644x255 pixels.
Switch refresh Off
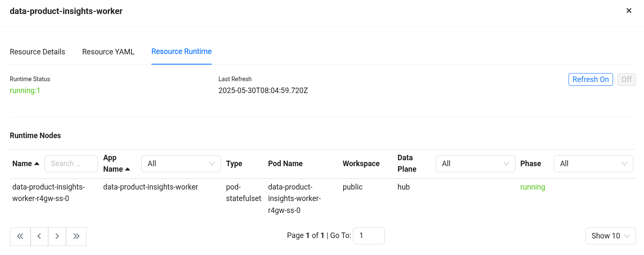(x=626, y=79)
